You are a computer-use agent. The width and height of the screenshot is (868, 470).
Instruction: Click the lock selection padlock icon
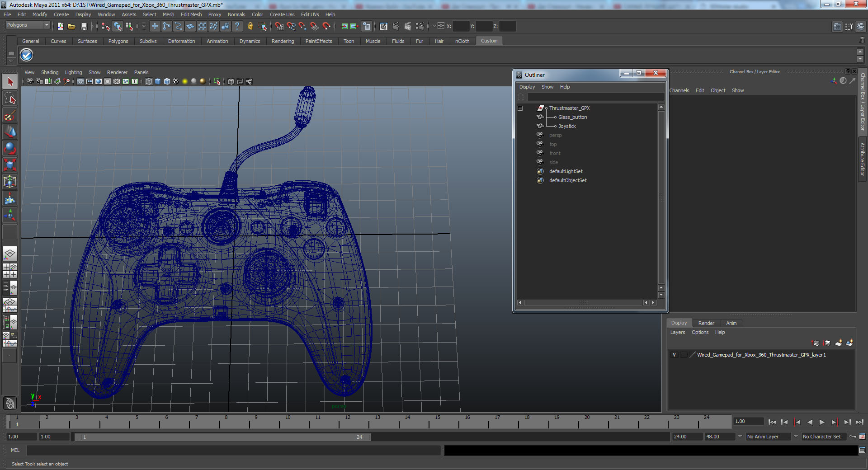pos(250,26)
